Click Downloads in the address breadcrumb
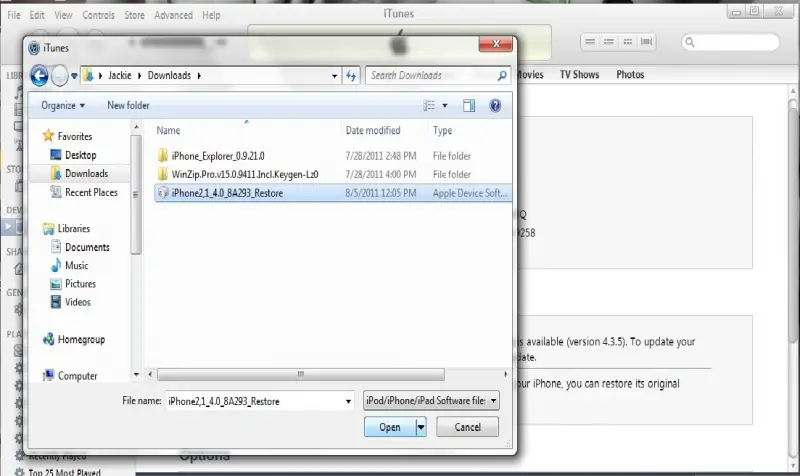The width and height of the screenshot is (800, 476). pyautogui.click(x=169, y=76)
